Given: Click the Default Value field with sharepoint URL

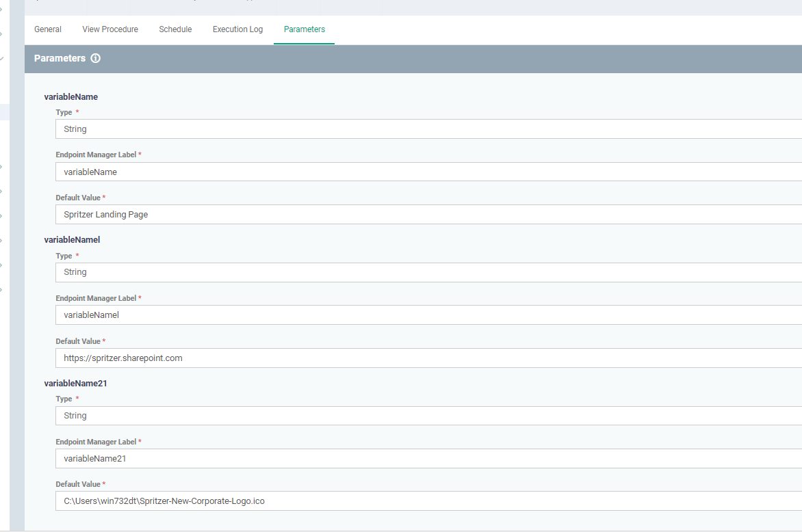Looking at the screenshot, I should click(x=428, y=358).
